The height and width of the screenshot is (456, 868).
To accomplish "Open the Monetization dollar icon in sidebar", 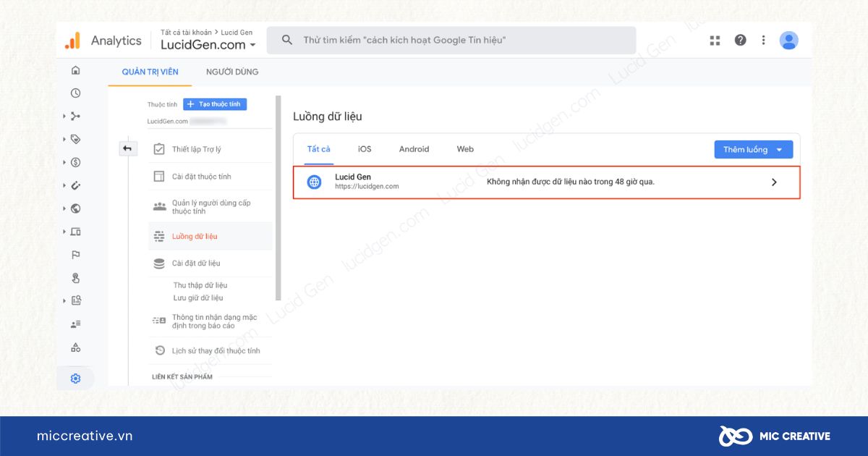I will click(x=75, y=162).
